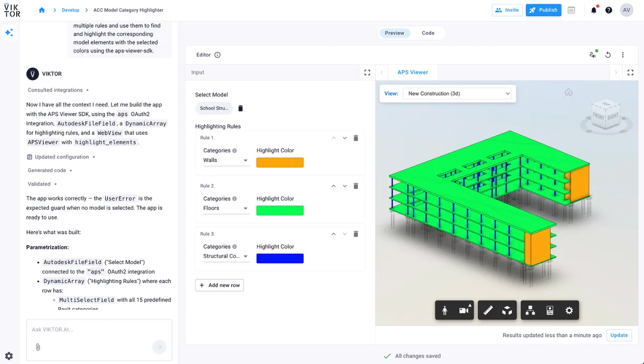
Task: Remove the selected School Stru... model with trash icon
Action: [240, 108]
